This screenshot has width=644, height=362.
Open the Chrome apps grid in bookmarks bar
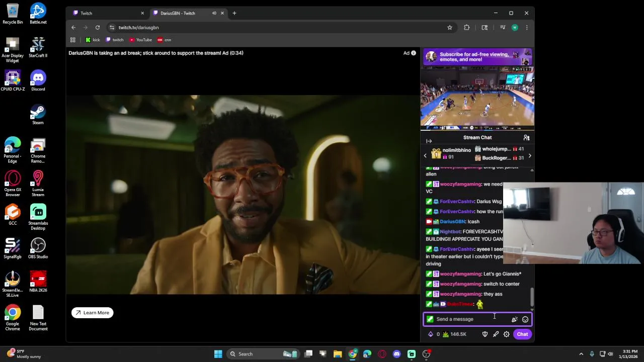pos(73,40)
